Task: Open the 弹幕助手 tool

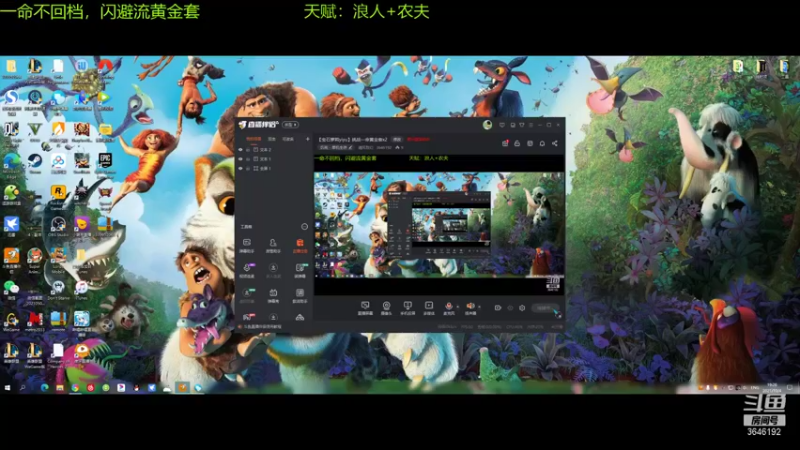Action: (247, 245)
